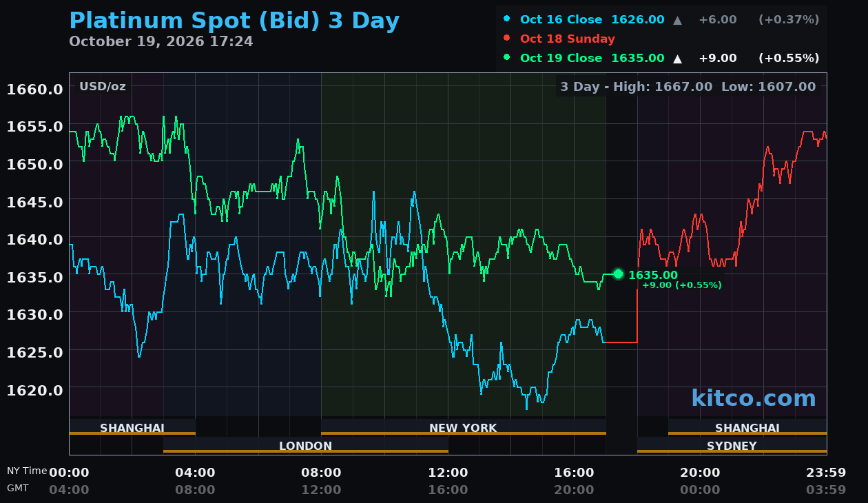Click the Oct 19 Close 1635.00 legend text
The image size is (868, 503).
(592, 58)
